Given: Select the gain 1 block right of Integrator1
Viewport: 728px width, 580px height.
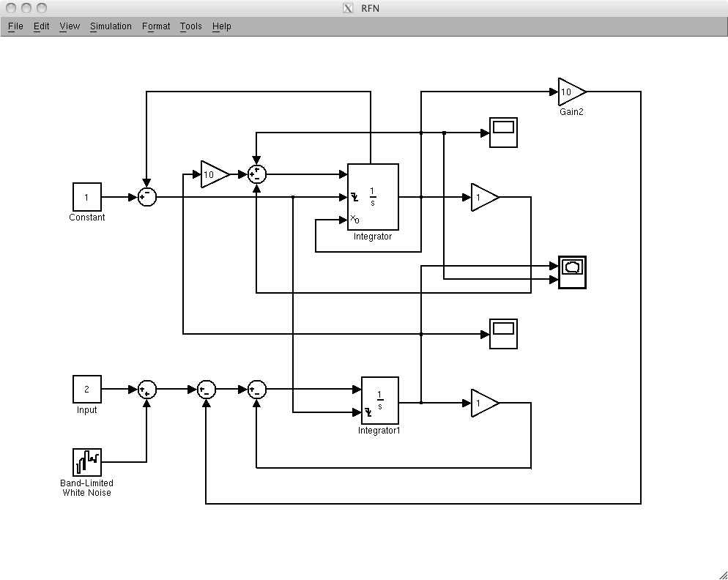Looking at the screenshot, I should [483, 403].
